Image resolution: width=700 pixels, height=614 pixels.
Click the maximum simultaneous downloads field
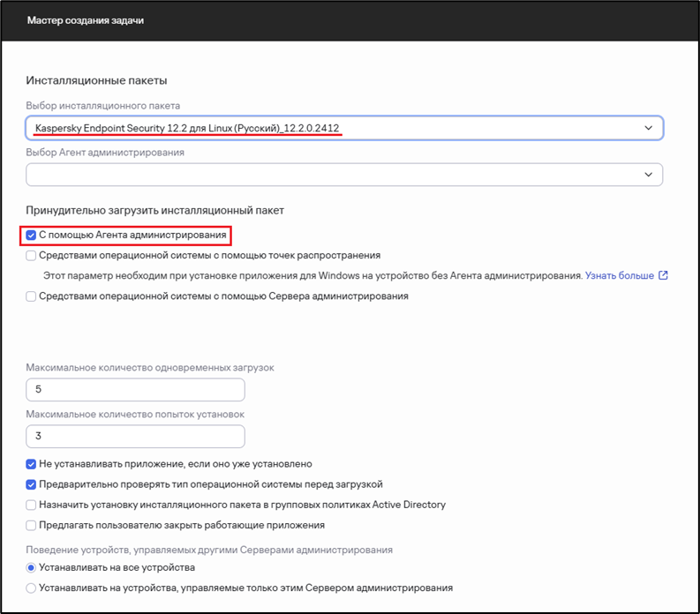(x=135, y=390)
